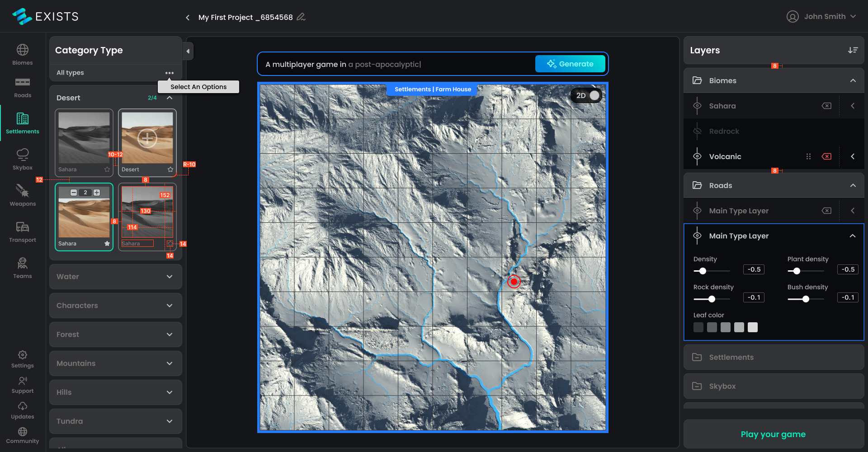
Task: Favorite the grayscale Sahara thumbnail star
Action: point(107,169)
